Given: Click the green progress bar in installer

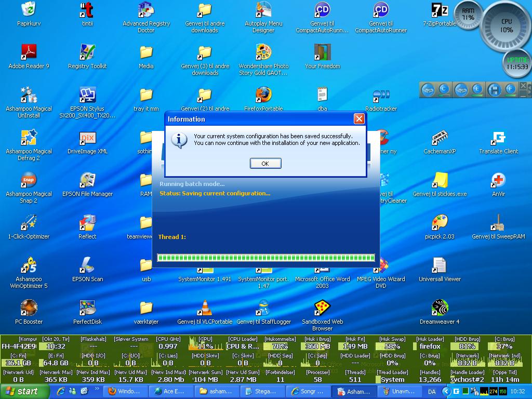Looking at the screenshot, I should (x=265, y=258).
